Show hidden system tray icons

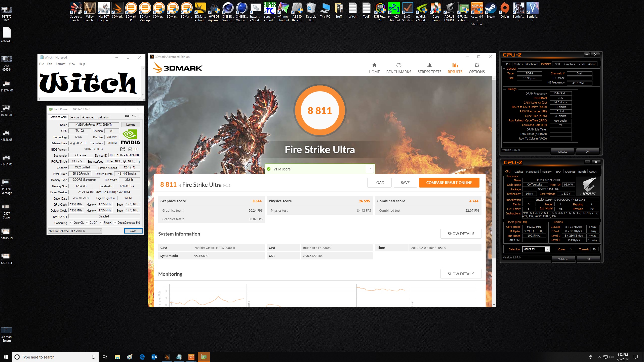(599, 357)
